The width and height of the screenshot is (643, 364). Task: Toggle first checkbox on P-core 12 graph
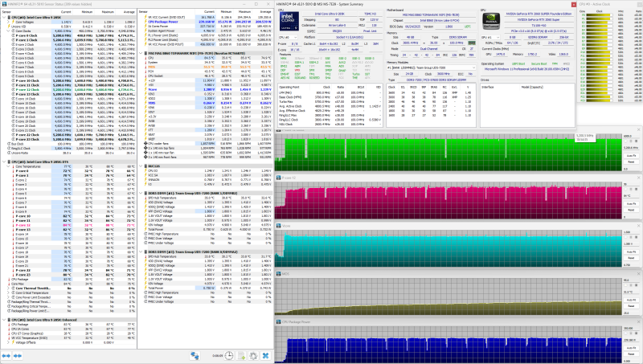click(627, 190)
